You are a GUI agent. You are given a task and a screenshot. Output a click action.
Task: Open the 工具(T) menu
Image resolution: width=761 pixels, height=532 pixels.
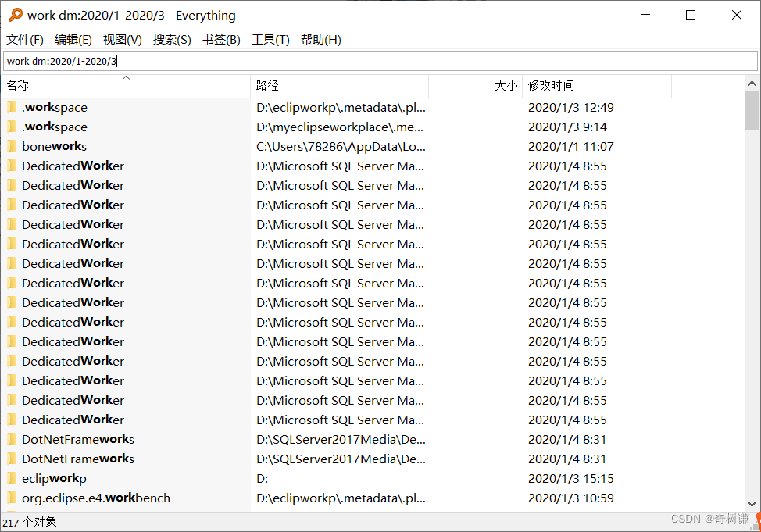[270, 40]
